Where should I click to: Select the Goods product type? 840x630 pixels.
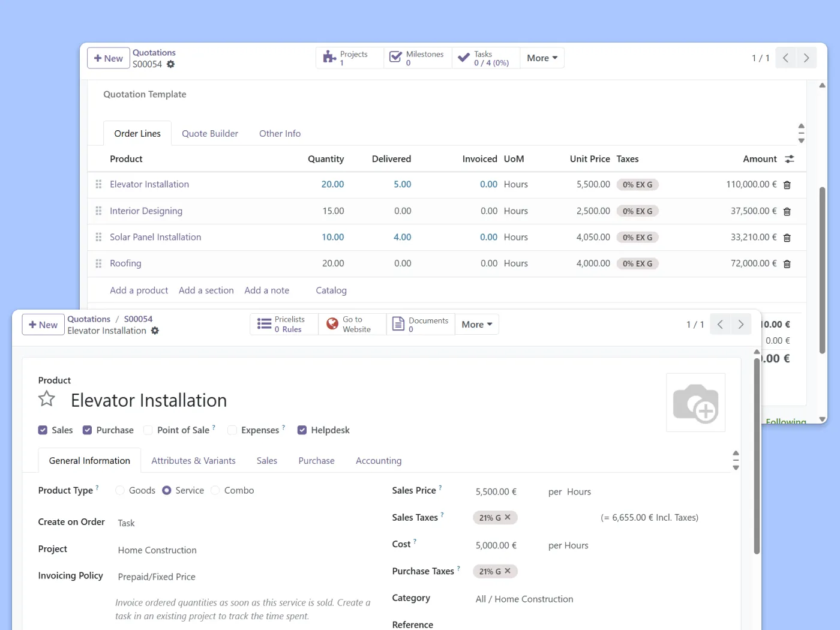point(120,491)
